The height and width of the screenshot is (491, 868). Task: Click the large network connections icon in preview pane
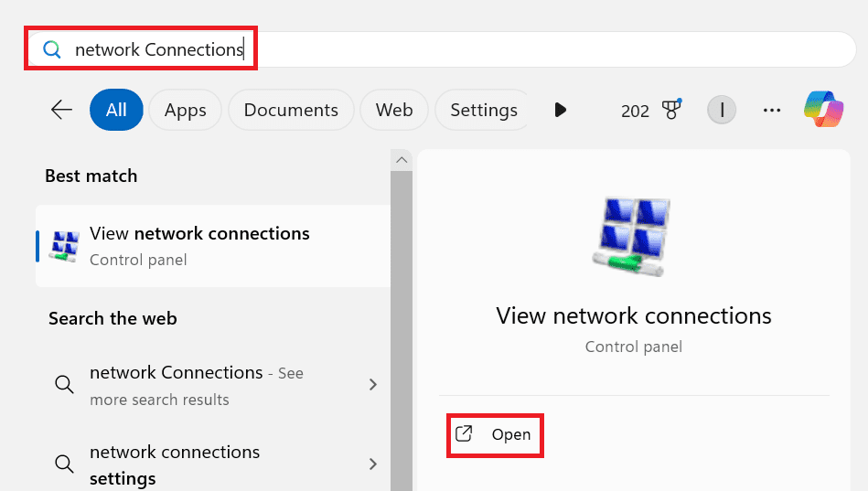pos(633,237)
